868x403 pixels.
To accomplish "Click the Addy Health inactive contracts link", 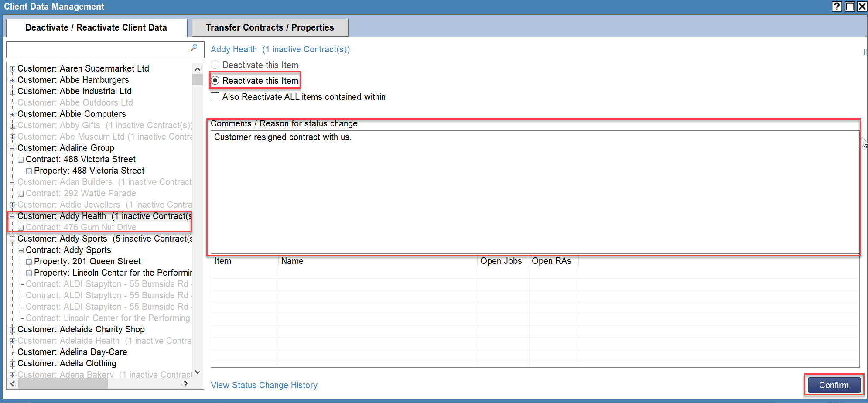I will coord(280,49).
